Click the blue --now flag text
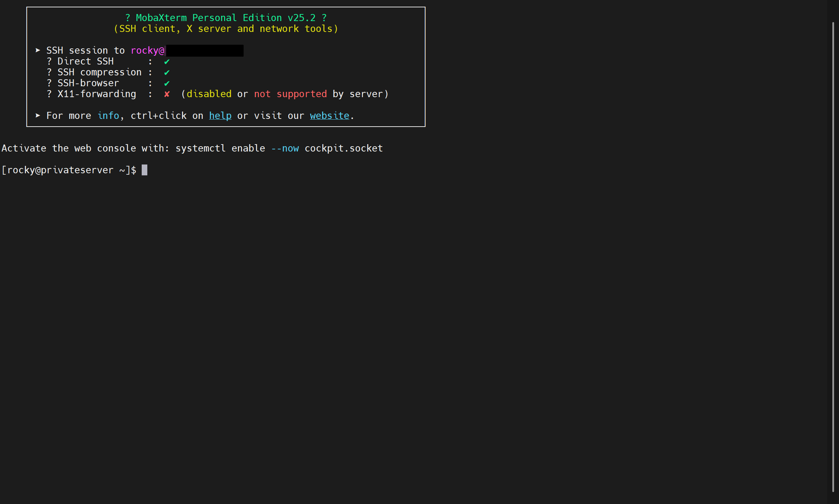 [x=285, y=148]
